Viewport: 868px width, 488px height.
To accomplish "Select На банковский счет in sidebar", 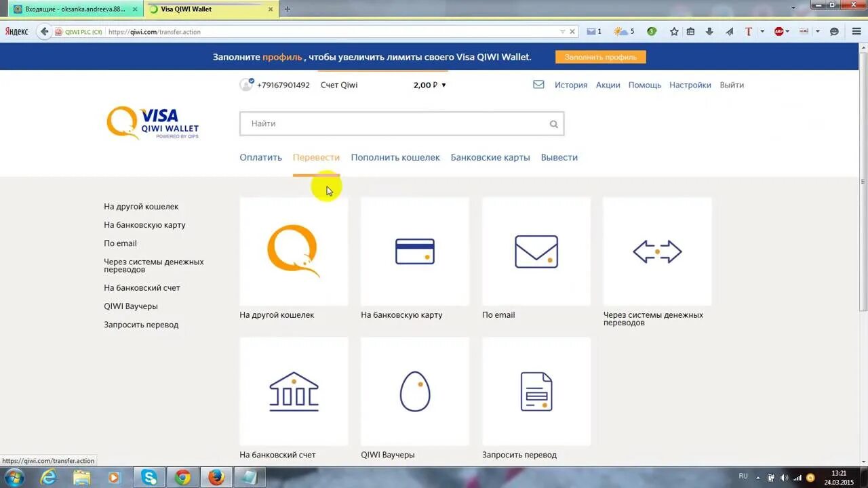I will tap(142, 288).
